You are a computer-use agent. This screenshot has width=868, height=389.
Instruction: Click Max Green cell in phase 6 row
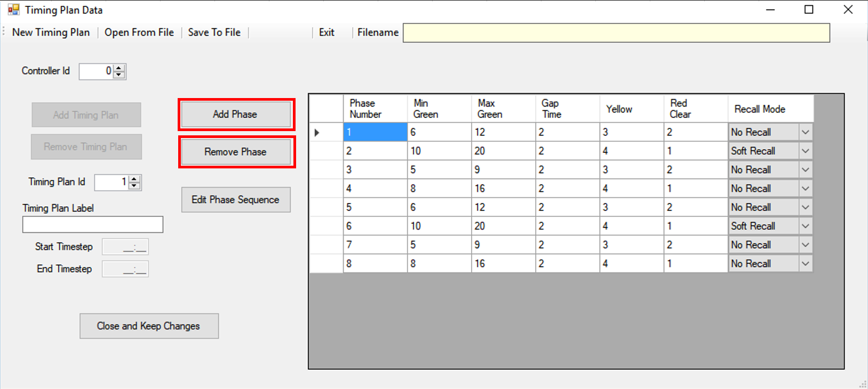(503, 226)
